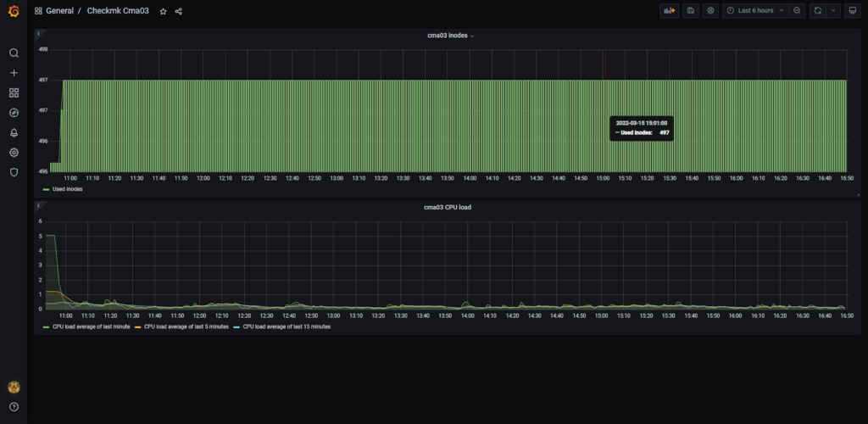Screen dimensions: 868x424
Task: Click the inodes panel resize handle corner
Action: [859, 195]
